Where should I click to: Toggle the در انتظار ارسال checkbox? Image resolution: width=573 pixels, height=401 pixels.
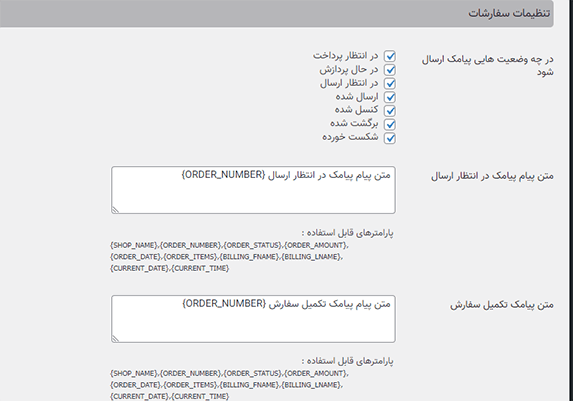point(390,83)
